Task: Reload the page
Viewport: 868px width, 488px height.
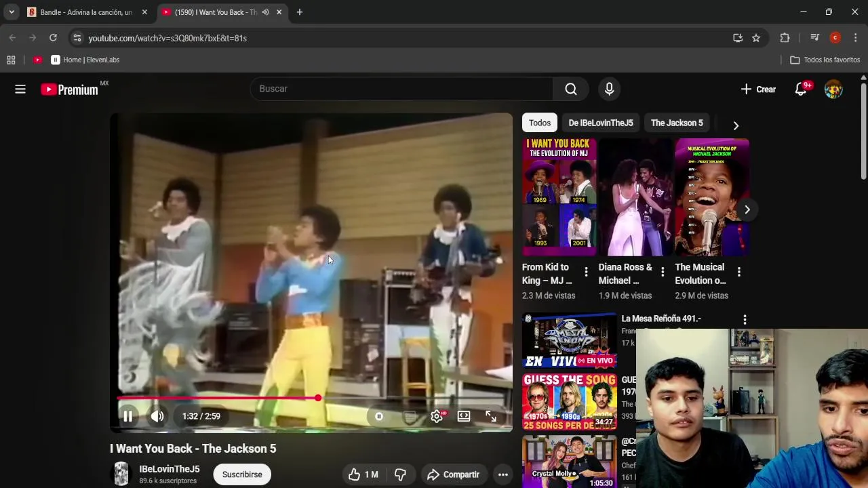Action: click(53, 38)
